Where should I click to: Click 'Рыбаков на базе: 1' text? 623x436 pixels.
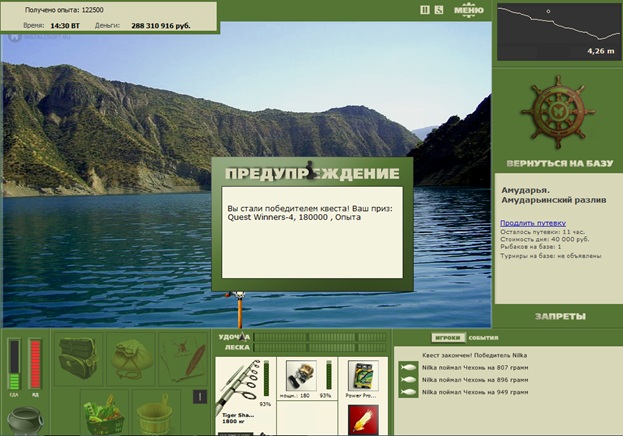click(x=530, y=246)
